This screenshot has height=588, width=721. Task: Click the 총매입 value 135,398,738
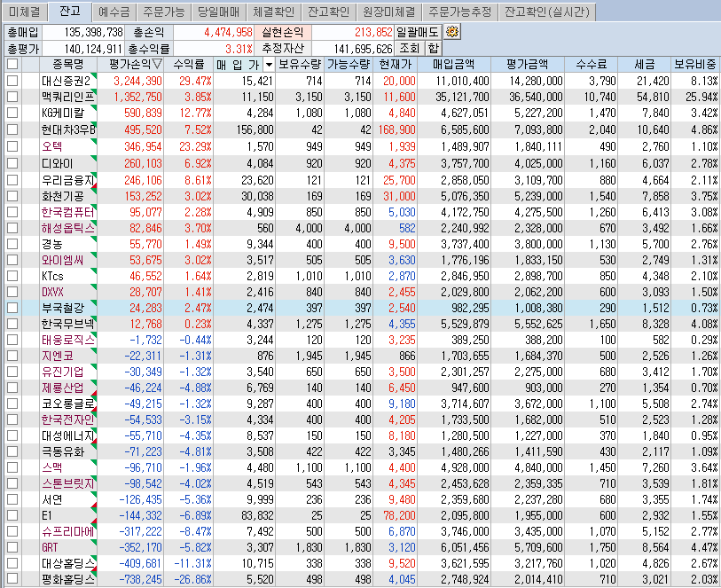[x=93, y=32]
